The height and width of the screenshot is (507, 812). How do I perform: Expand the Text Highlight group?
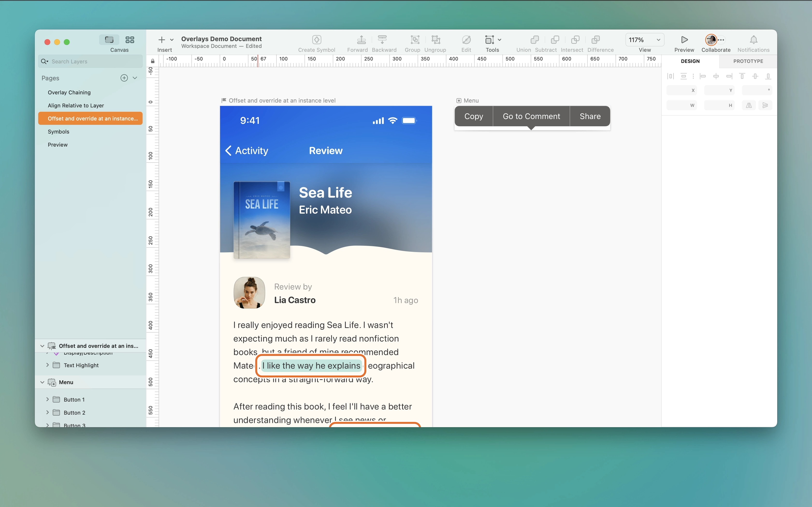[x=47, y=365]
